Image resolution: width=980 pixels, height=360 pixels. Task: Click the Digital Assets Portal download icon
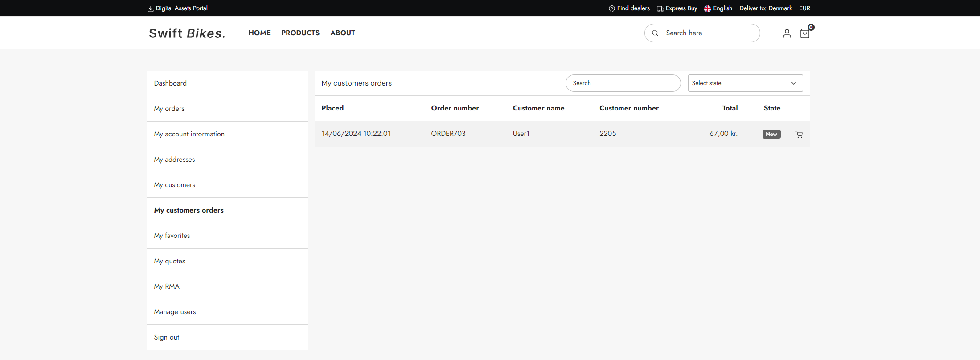[151, 8]
